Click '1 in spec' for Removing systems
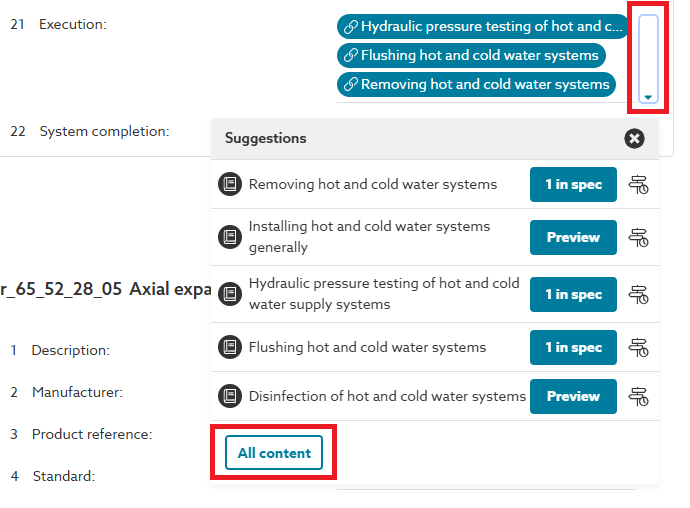The height and width of the screenshot is (508, 690). 573,184
